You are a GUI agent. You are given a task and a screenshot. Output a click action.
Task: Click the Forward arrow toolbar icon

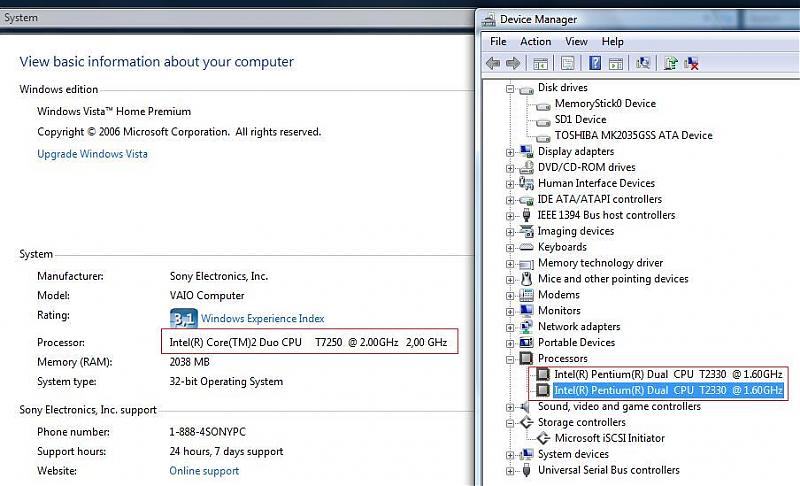(x=513, y=63)
